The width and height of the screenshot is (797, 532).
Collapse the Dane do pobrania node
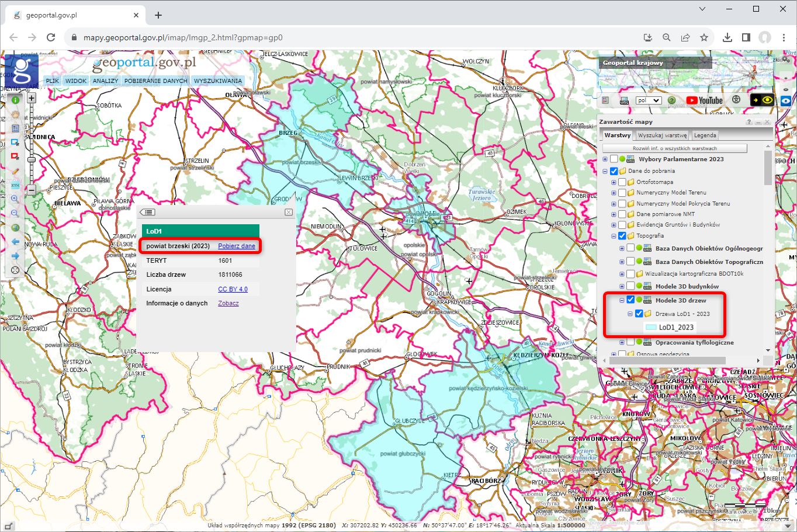pos(605,171)
